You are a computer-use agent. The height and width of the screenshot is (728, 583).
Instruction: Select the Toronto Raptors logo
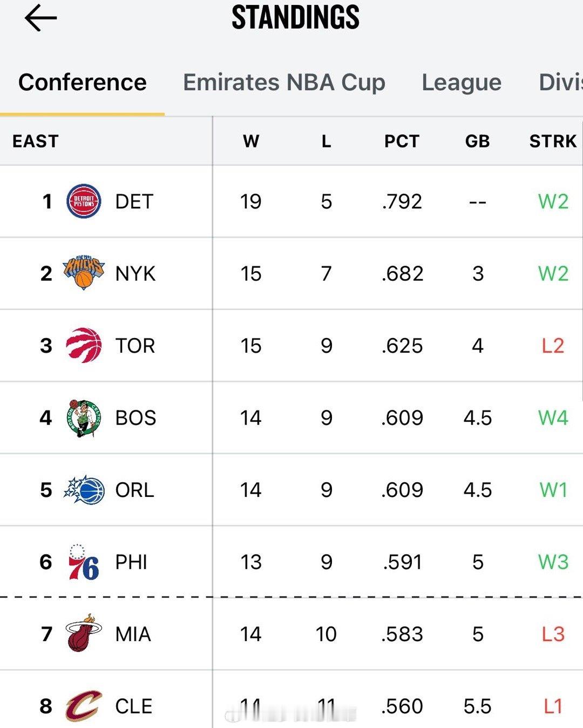pos(84,346)
